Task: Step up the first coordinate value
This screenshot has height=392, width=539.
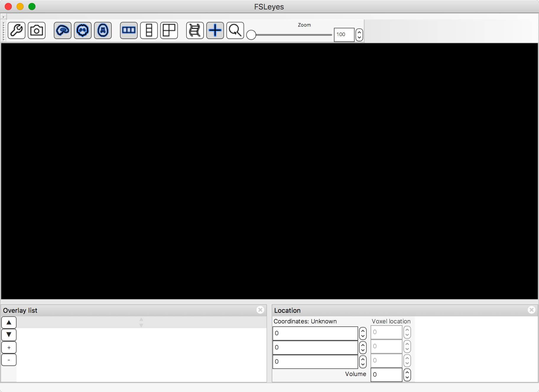Action: 363,331
